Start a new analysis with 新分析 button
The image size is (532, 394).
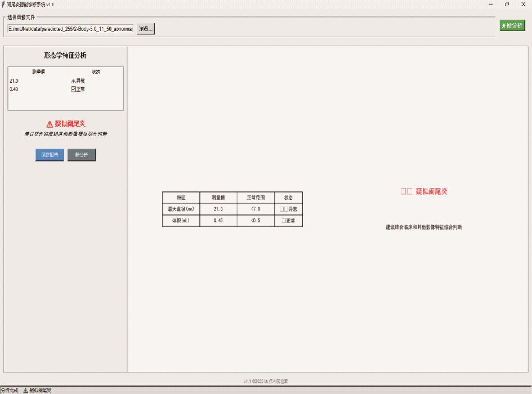(82, 155)
